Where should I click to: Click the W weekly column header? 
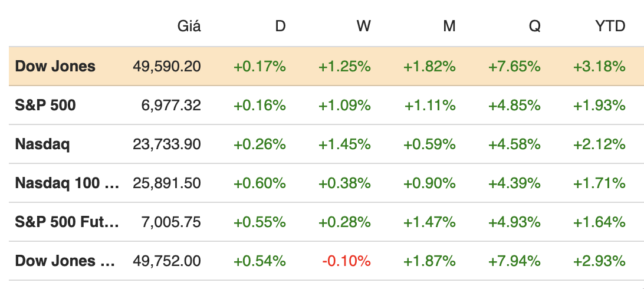pyautogui.click(x=364, y=27)
